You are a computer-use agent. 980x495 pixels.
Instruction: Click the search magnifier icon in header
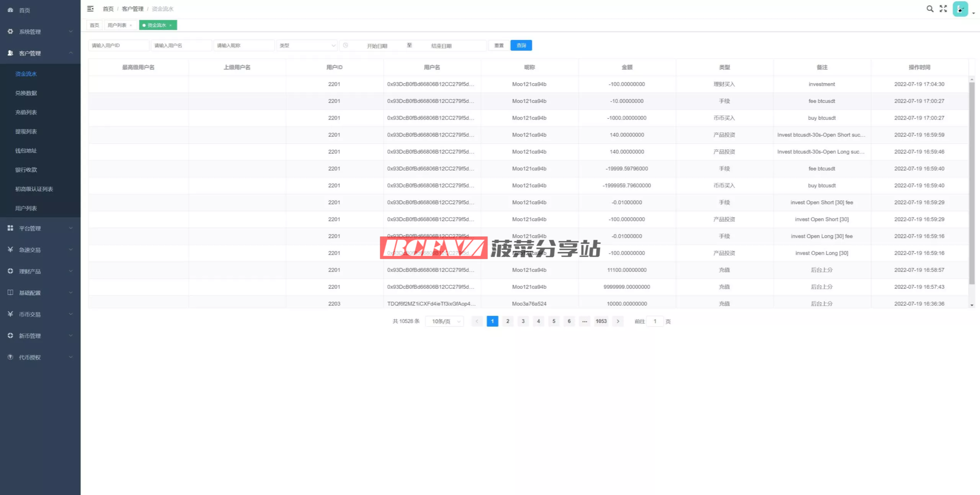point(930,9)
